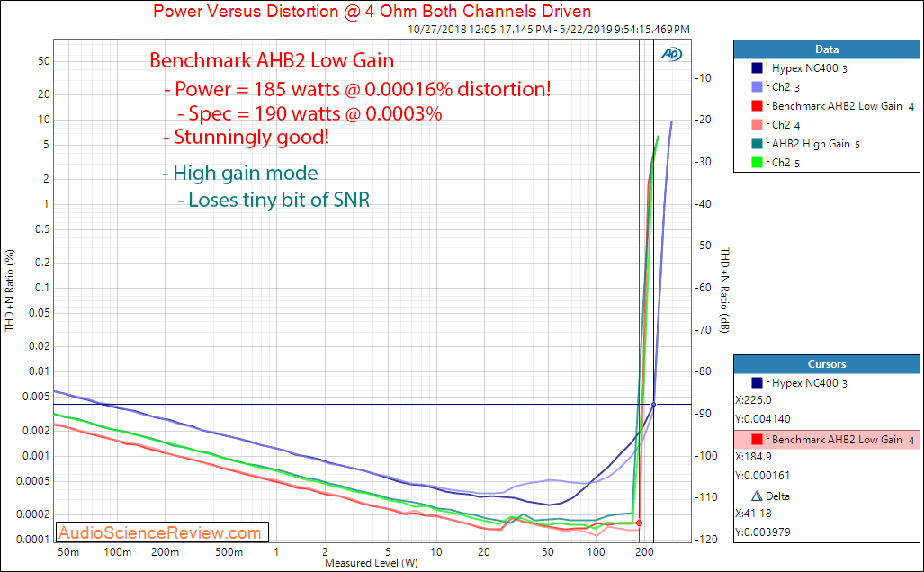Click the Data panel header

[826, 49]
